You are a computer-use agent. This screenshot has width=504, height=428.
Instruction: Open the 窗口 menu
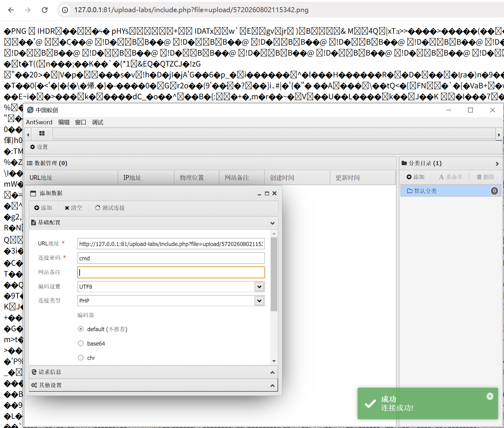coord(81,122)
